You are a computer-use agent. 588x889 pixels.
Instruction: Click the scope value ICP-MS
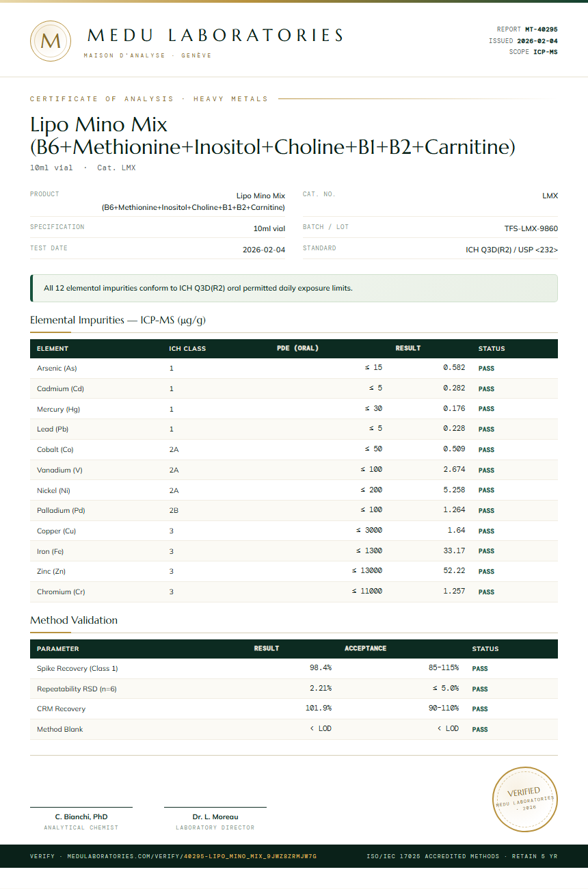coord(546,52)
